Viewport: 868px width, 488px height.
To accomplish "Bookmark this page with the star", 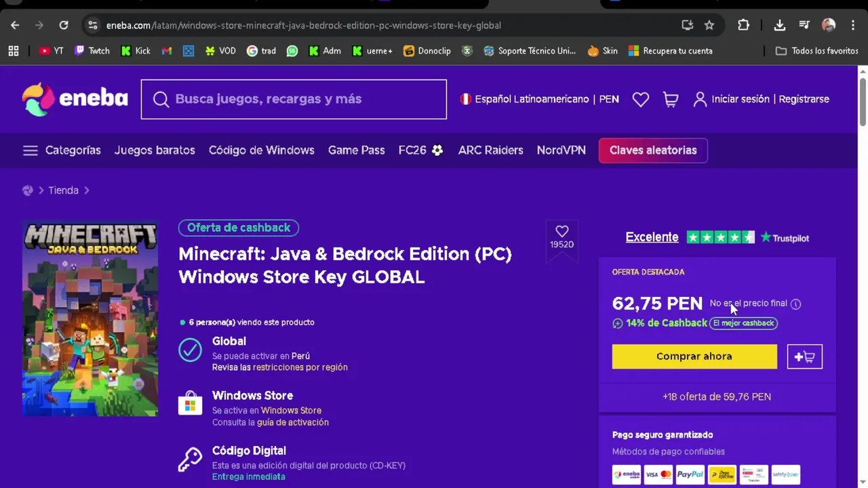I will pos(709,25).
